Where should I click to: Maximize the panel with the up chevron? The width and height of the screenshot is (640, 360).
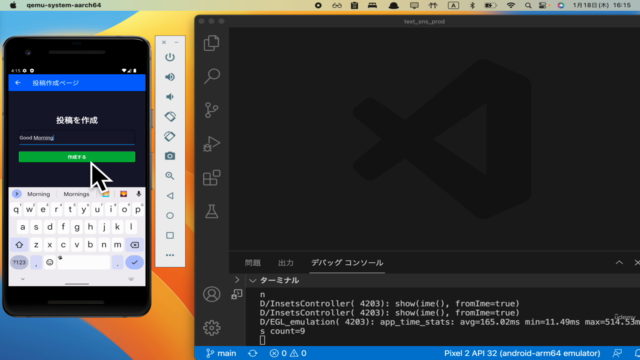[619, 262]
